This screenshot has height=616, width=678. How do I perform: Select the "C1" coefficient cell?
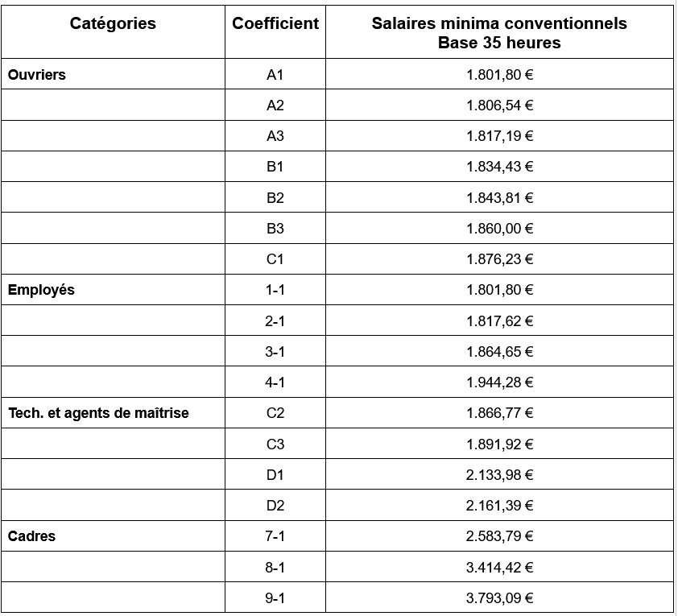(275, 259)
